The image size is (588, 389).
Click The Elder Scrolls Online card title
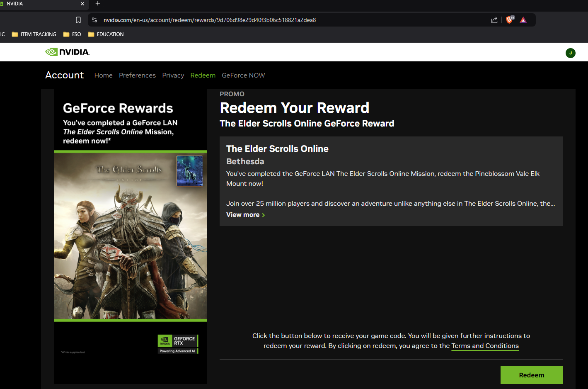click(x=277, y=148)
